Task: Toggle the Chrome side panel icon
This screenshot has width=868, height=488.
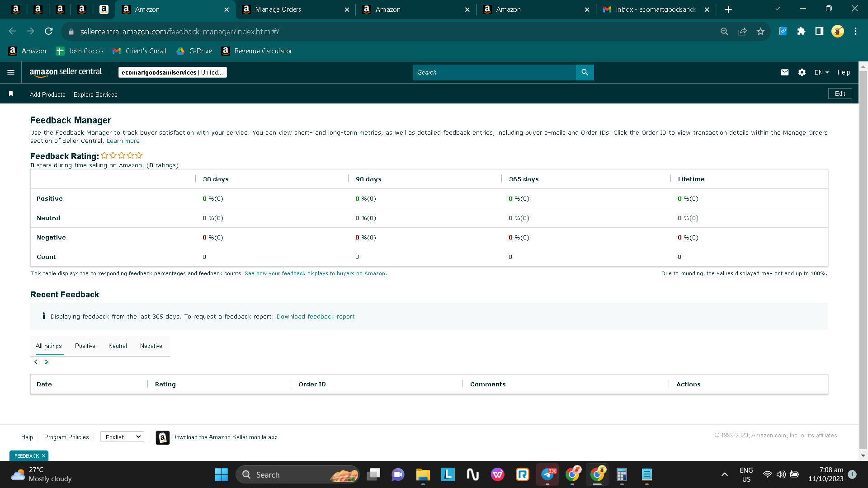Action: 819,31
